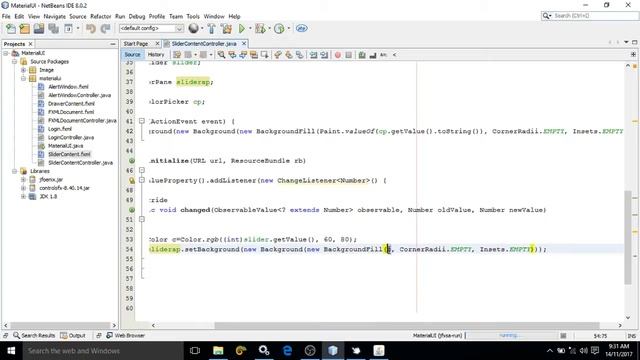This screenshot has width=640, height=360.
Task: Open the Navigate menu
Action: pos(54,16)
